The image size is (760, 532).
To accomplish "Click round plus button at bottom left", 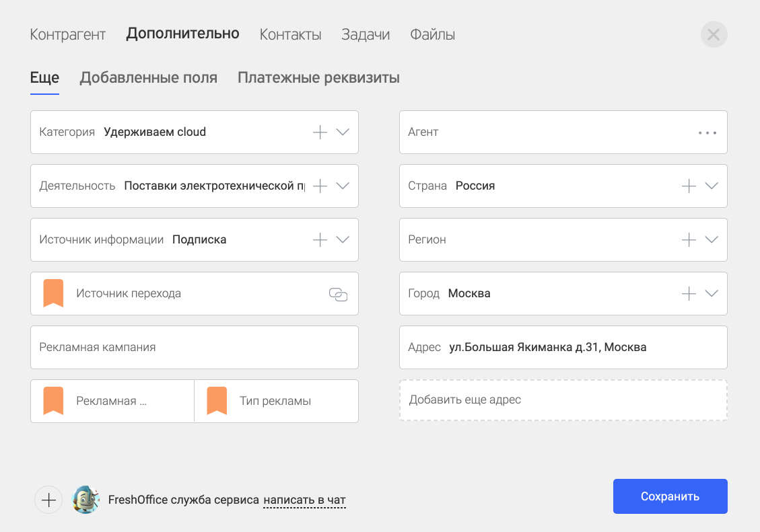I will [x=48, y=500].
